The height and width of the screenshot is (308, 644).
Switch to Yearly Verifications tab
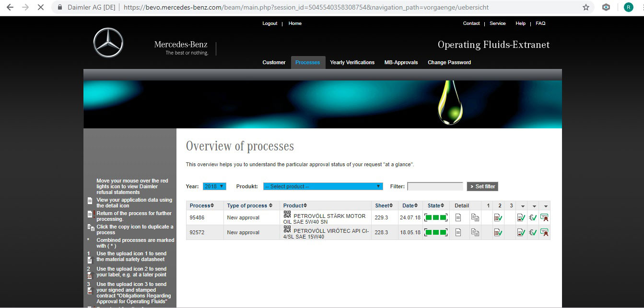tap(352, 62)
